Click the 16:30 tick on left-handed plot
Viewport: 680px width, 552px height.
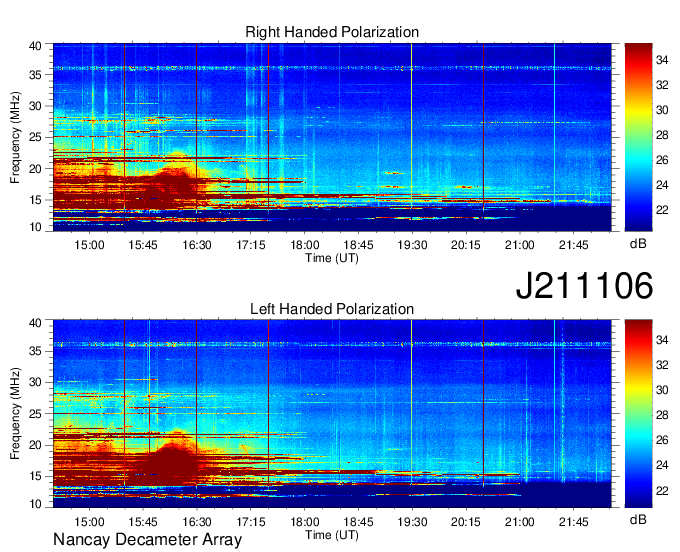(197, 522)
